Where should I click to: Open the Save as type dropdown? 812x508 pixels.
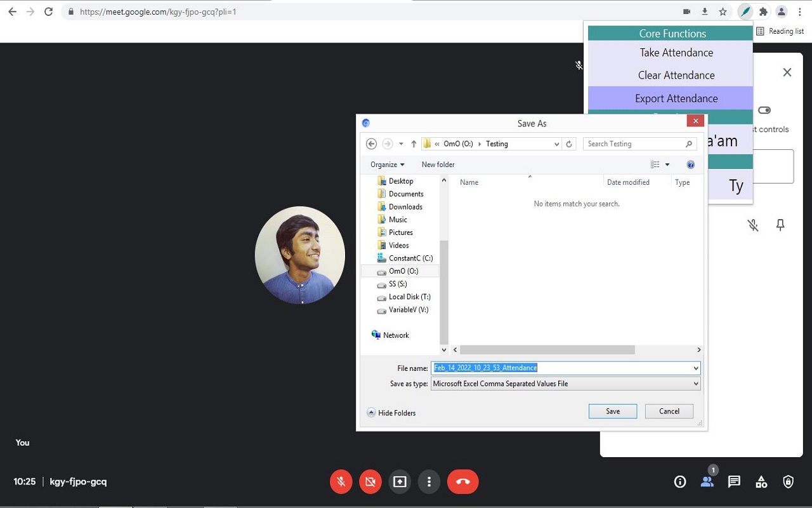[565, 383]
